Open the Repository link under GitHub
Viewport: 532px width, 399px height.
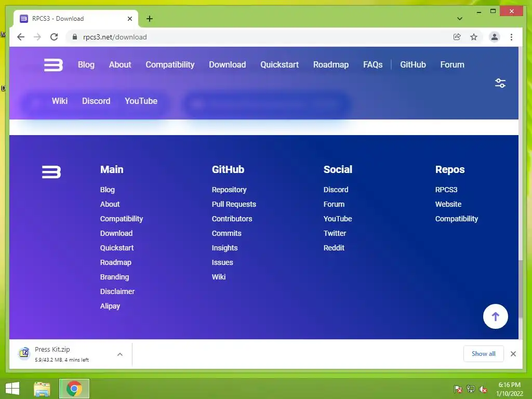(229, 190)
